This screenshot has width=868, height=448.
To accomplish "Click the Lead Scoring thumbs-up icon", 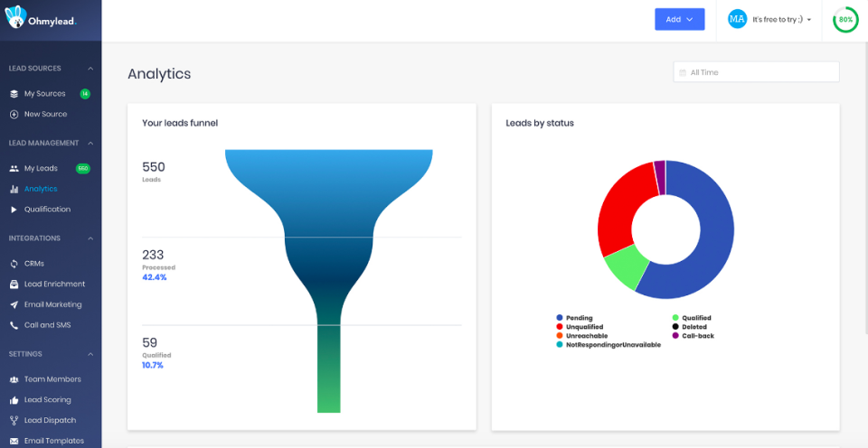I will click(x=14, y=400).
